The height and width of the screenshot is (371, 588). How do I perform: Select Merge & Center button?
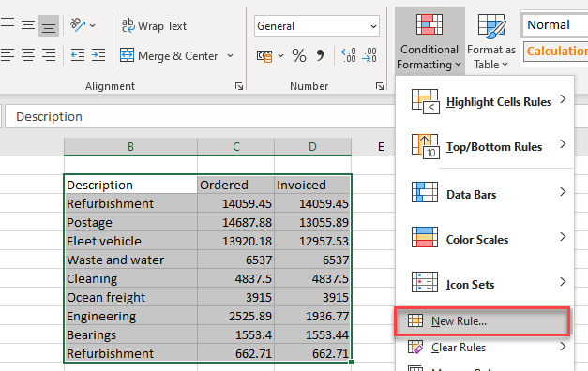click(x=169, y=56)
